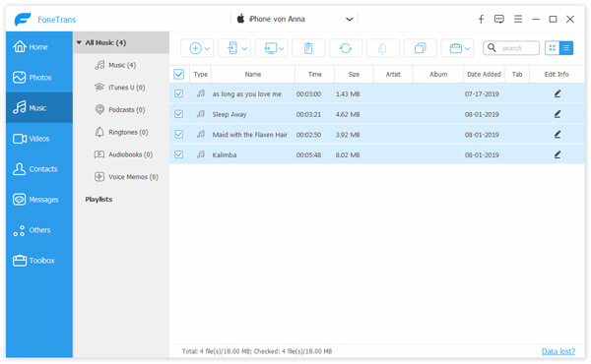Open the Photos section
The width and height of the screenshot is (591, 364).
click(39, 77)
